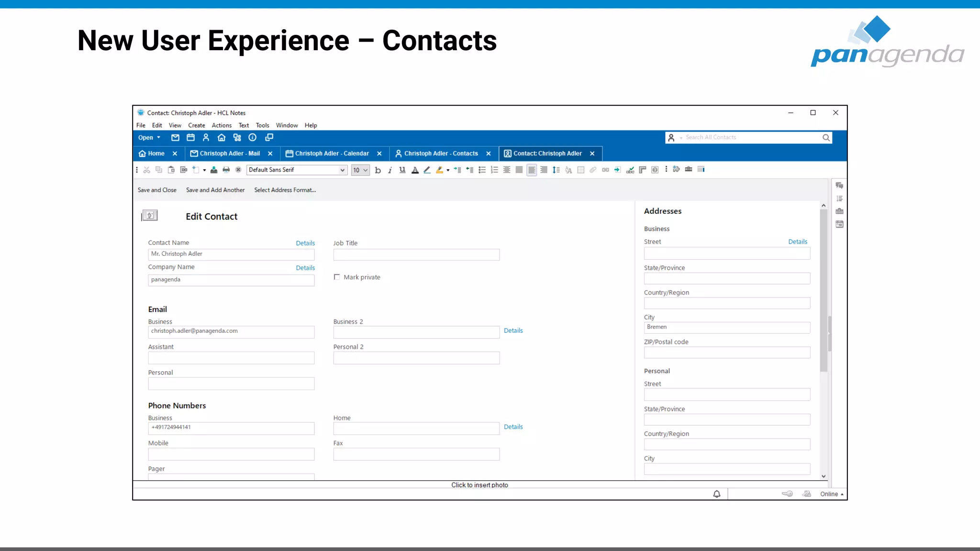
Task: Click the Addresses panel scroll down arrow
Action: click(x=824, y=476)
